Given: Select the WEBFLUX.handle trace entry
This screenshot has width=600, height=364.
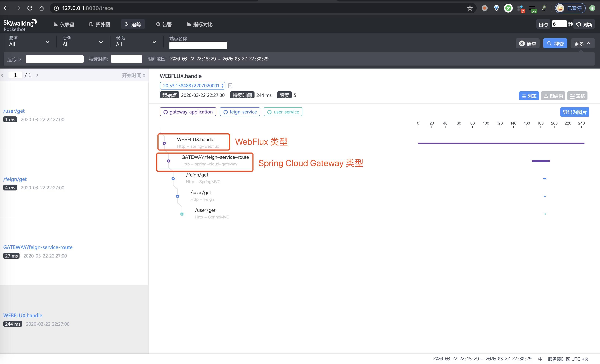Looking at the screenshot, I should pos(74,319).
